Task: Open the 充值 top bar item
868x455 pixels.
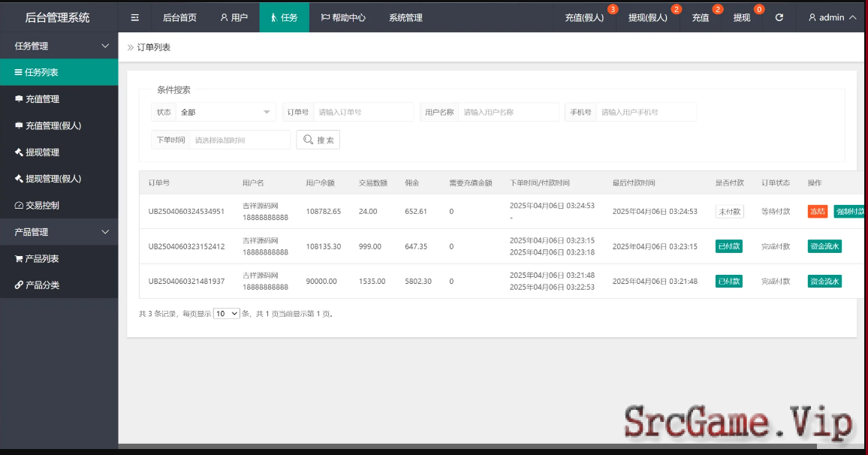Action: tap(701, 18)
